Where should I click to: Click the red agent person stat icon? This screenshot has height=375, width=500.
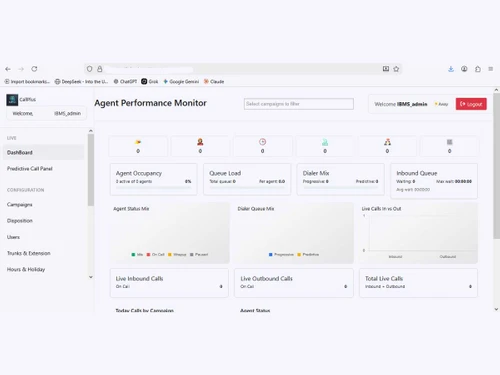point(200,142)
